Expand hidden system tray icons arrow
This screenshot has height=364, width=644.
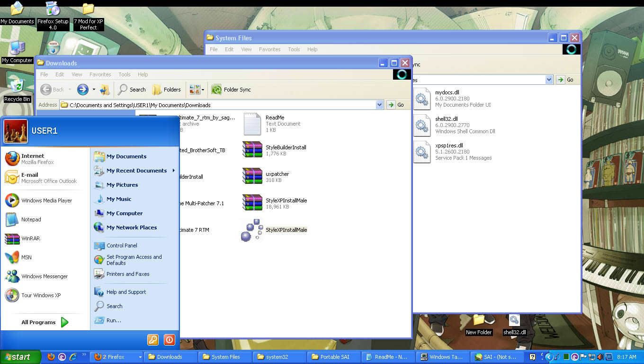(549, 357)
